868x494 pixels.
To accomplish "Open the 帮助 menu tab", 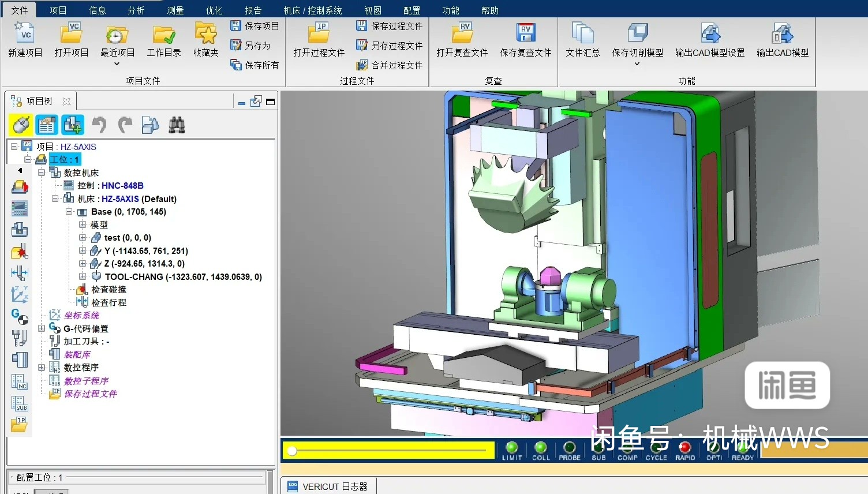I will click(x=490, y=10).
